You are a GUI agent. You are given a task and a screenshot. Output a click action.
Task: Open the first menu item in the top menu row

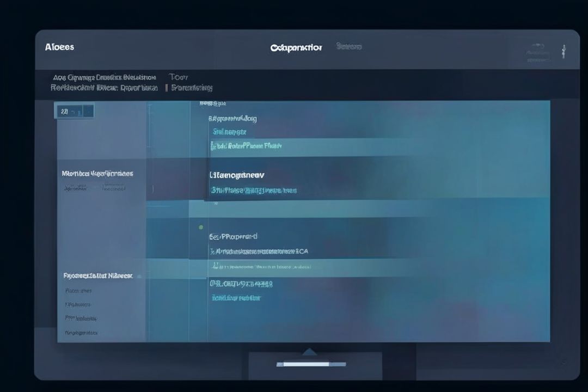click(x=105, y=77)
